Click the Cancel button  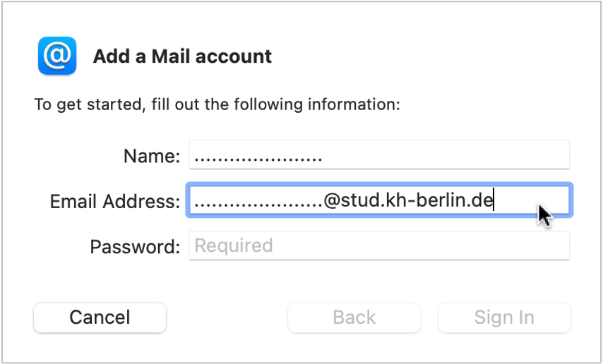pos(100,317)
